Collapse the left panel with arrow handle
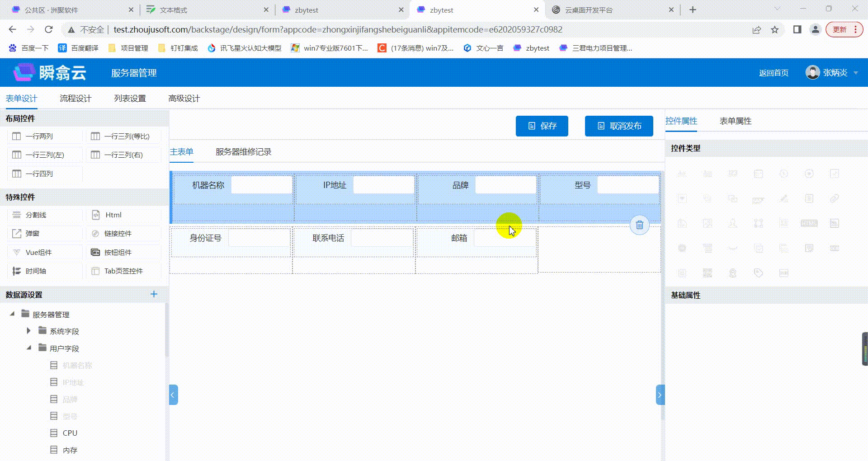868x461 pixels. [x=174, y=395]
